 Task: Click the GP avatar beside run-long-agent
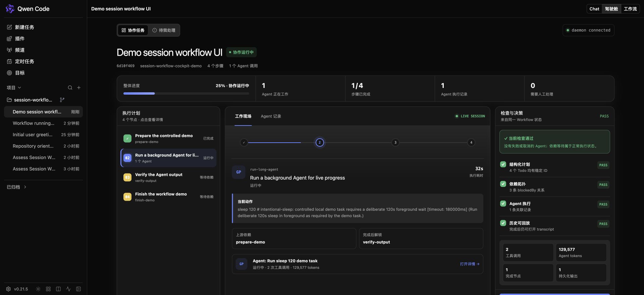tap(239, 172)
